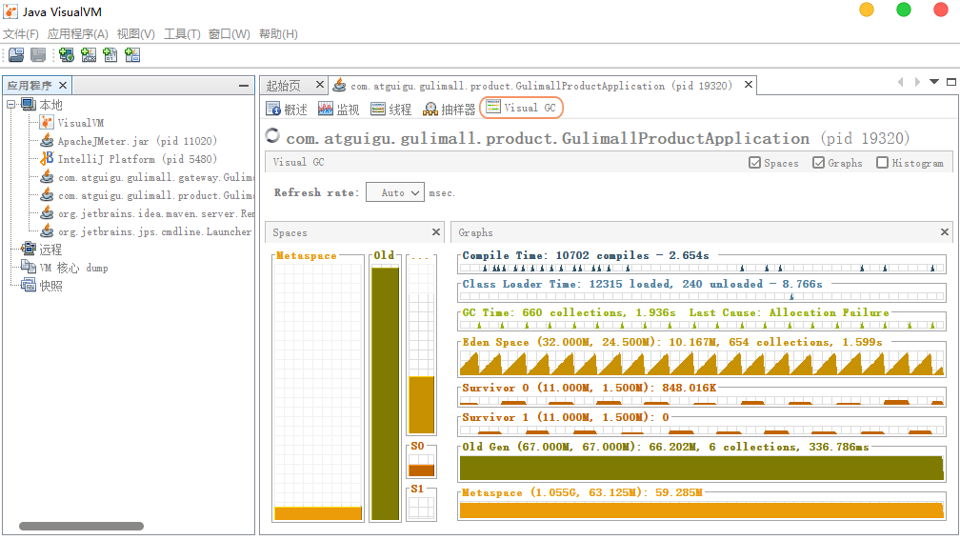Minimize the 应用程序 panel with the dash button
The width and height of the screenshot is (960, 560).
244,86
